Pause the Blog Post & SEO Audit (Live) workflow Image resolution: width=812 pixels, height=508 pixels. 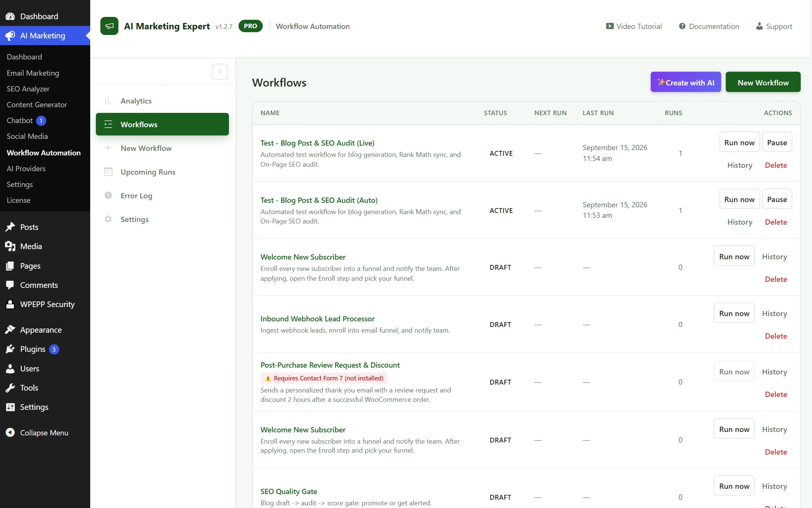coord(777,142)
